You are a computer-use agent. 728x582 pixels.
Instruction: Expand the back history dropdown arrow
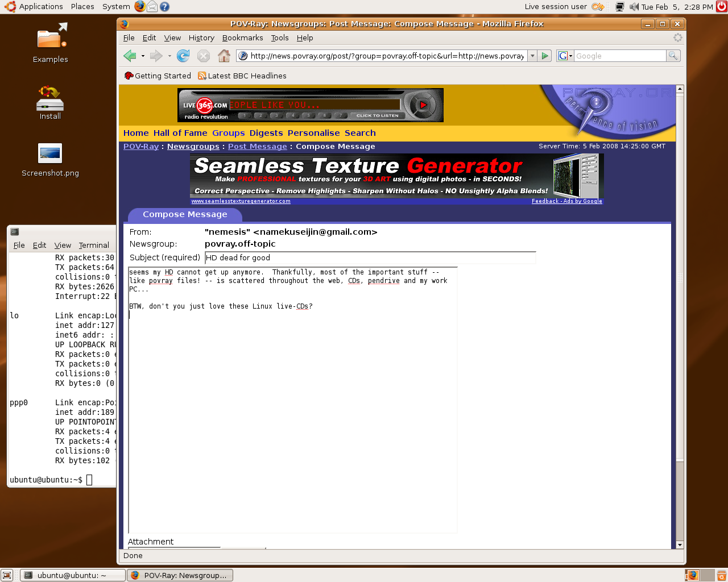[x=143, y=56]
